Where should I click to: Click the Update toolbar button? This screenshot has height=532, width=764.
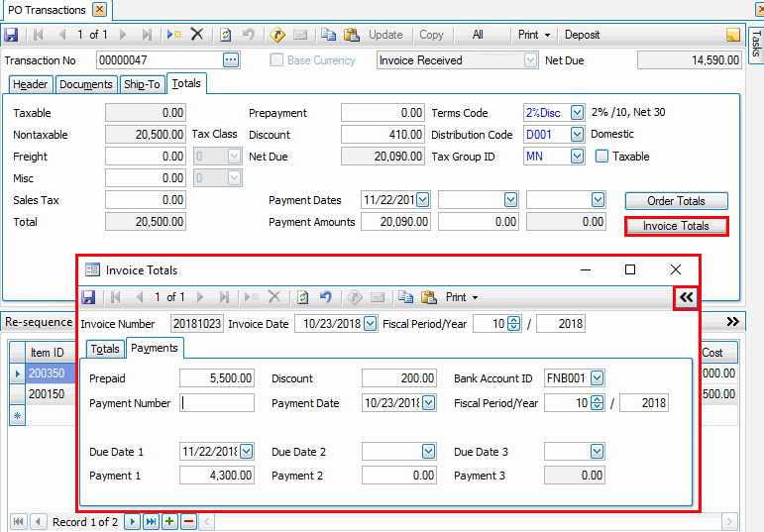click(385, 35)
